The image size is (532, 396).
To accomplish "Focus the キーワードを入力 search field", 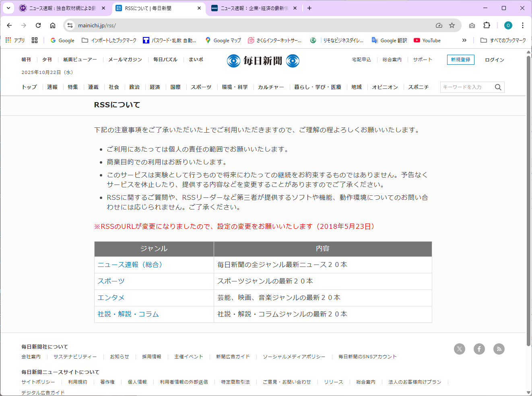I will pos(466,87).
